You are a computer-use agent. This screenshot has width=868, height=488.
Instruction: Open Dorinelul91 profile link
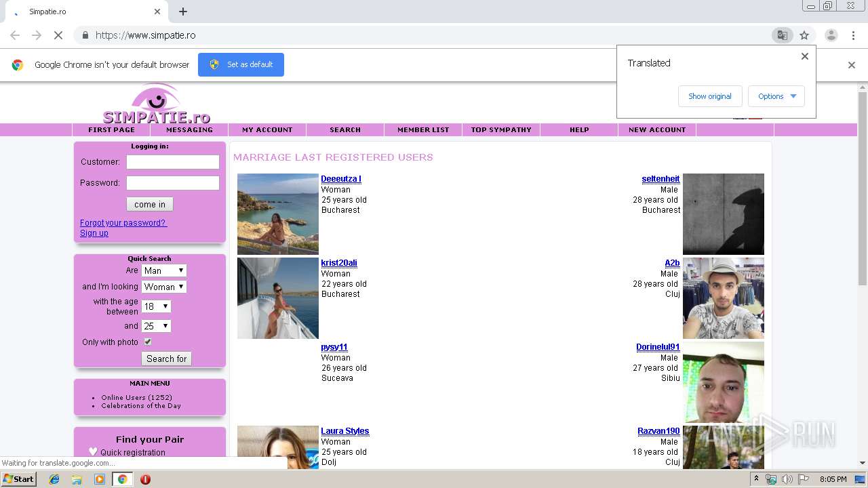point(658,347)
